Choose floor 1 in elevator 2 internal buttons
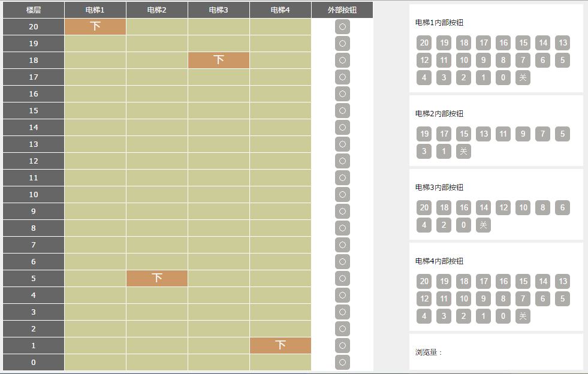 pos(444,151)
